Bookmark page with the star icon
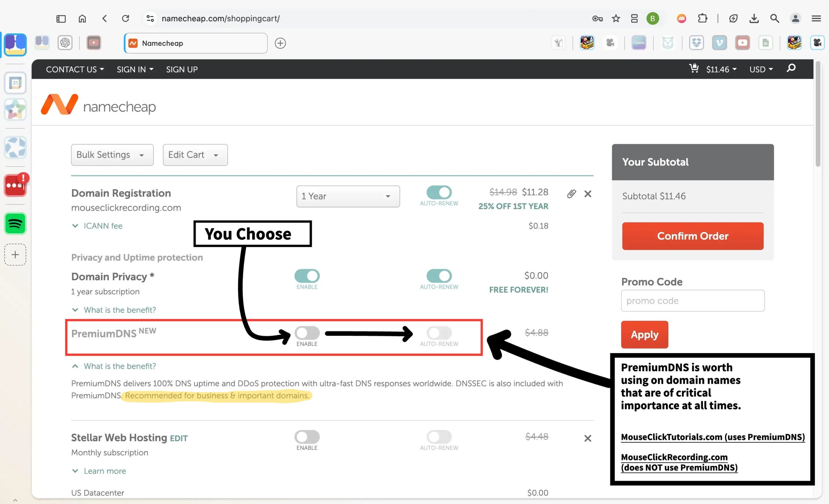Viewport: 829px width, 504px height. [x=616, y=18]
